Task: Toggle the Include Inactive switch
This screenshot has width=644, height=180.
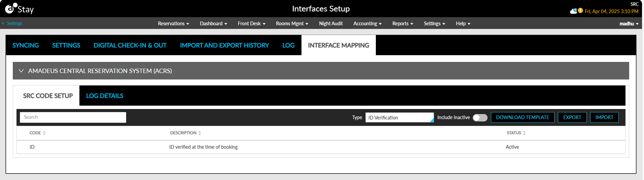Action: click(480, 118)
